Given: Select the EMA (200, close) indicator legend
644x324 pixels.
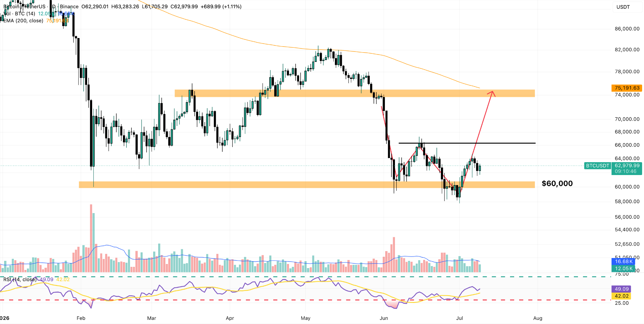Looking at the screenshot, I should coord(23,21).
